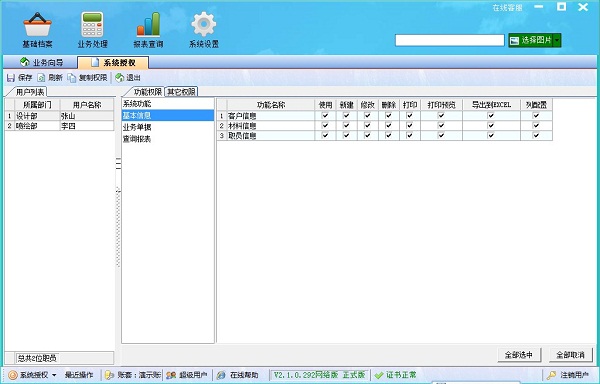This screenshot has width=600, height=384.
Task: Click the version V2.1.0.292 text
Action: (x=320, y=375)
